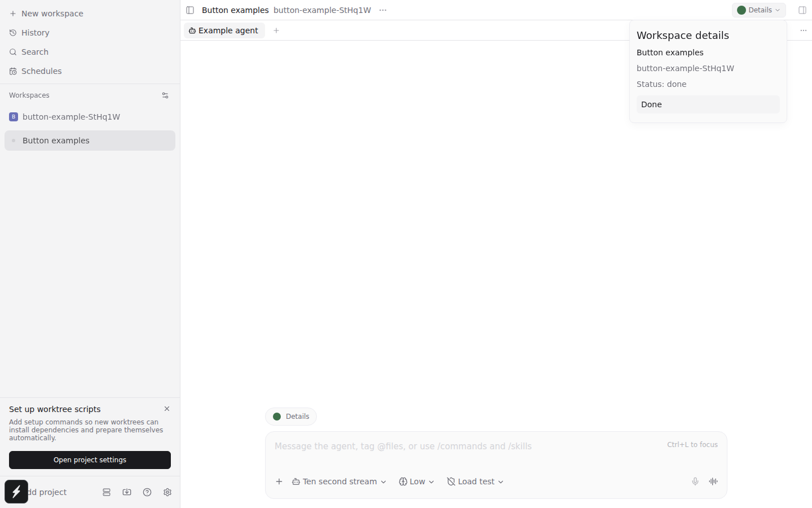Open the tab bar overflow ellipsis menu
Screen dimensions: 812x508
pos(804,30)
